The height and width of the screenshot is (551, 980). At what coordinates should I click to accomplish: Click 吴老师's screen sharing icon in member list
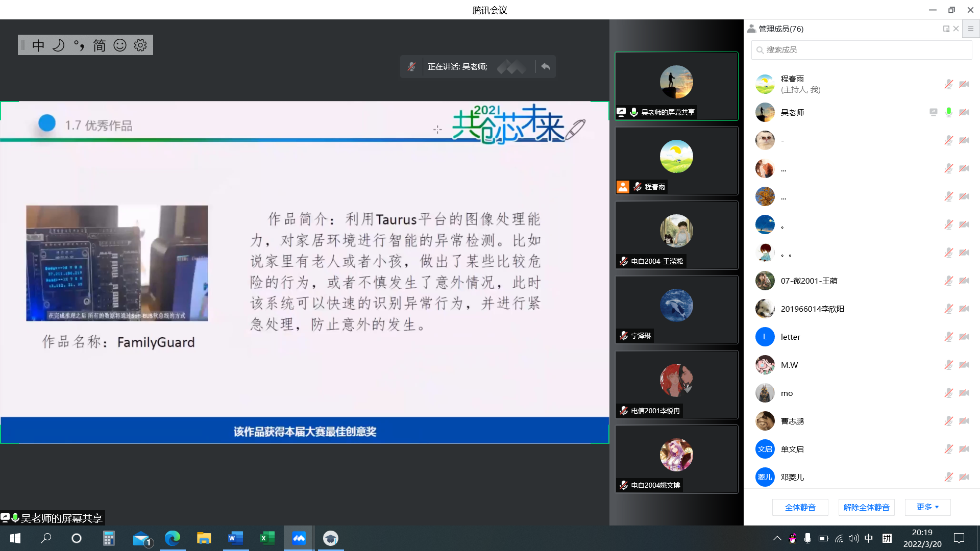933,112
